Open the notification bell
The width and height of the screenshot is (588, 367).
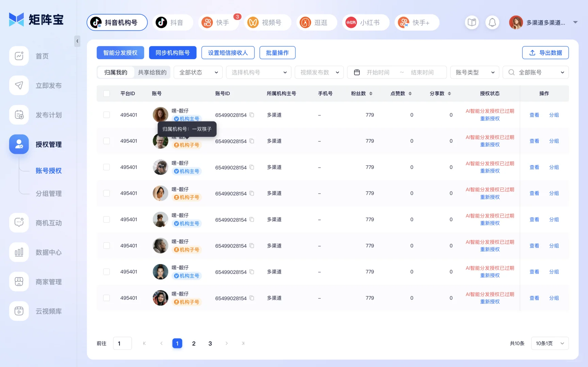(492, 22)
